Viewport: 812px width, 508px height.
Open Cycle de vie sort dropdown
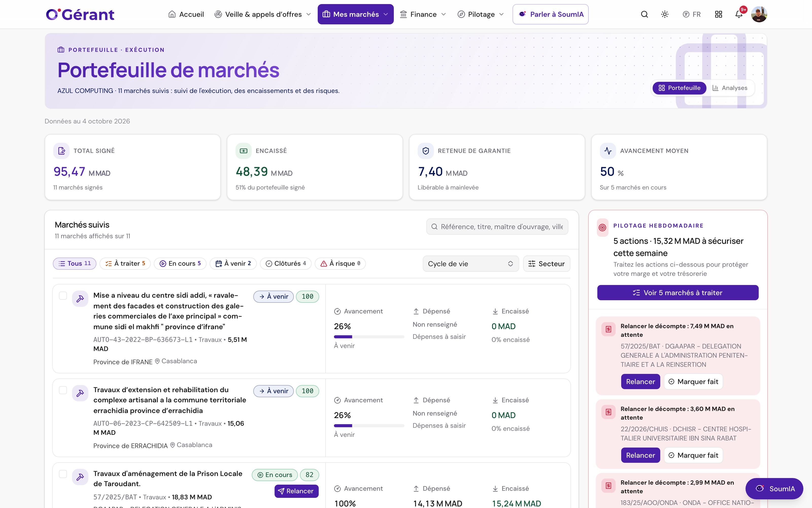pos(470,264)
